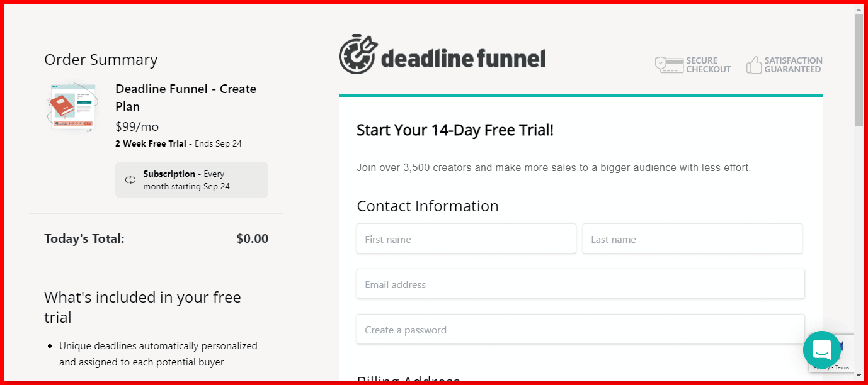868x385 pixels.
Task: Click the $0.00 Today's Total amount
Action: click(252, 238)
